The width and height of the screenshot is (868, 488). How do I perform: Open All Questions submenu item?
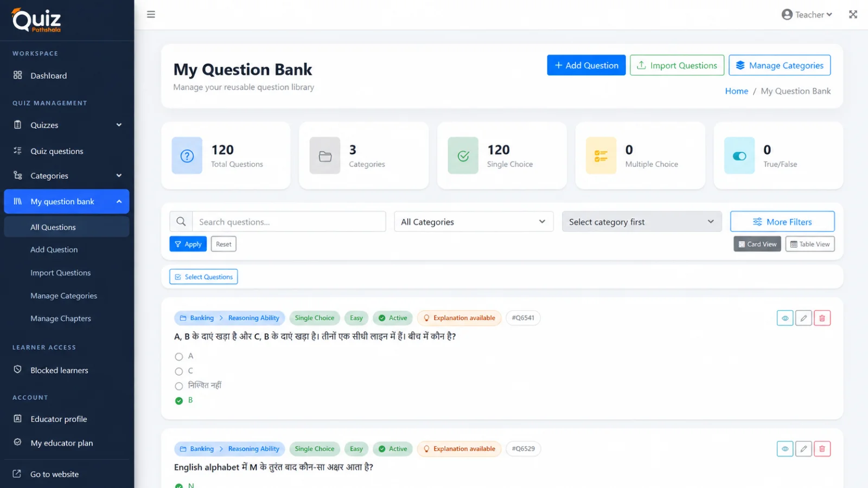67,227
